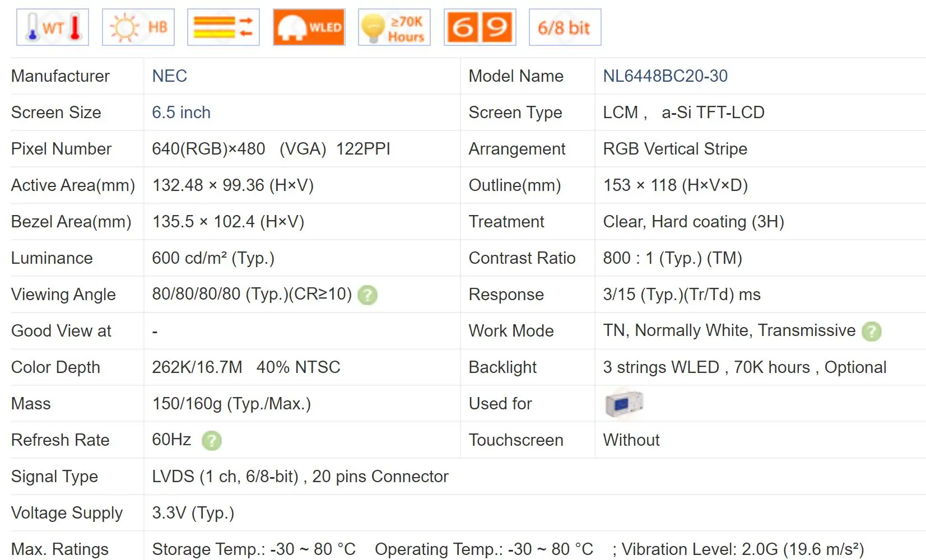Select the Storage Temp.: -30 ~ 80 °C text
The width and height of the screenshot is (926, 560).
click(254, 549)
